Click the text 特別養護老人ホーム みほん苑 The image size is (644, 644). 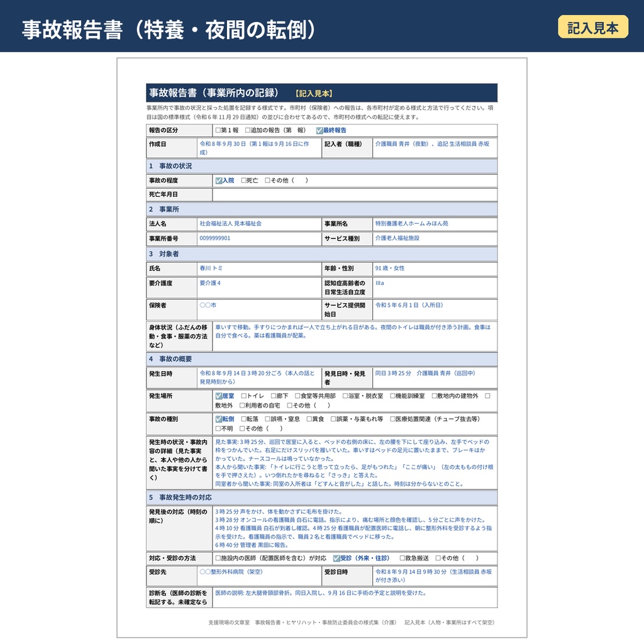(411, 223)
